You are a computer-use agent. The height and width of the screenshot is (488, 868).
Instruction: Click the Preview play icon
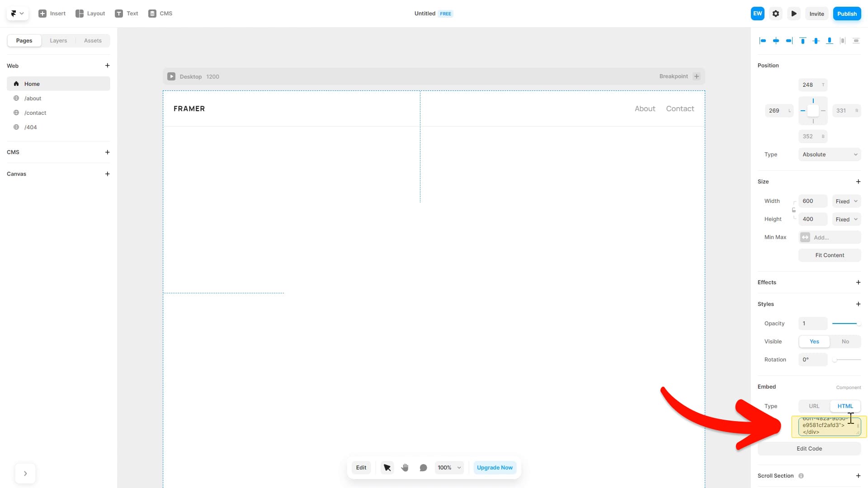(794, 14)
